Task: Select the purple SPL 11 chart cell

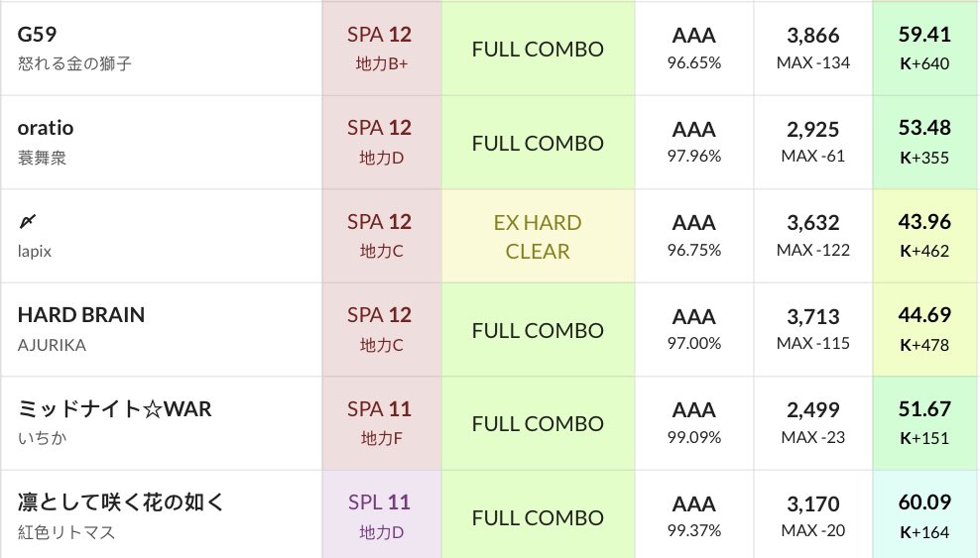Action: pos(381,516)
